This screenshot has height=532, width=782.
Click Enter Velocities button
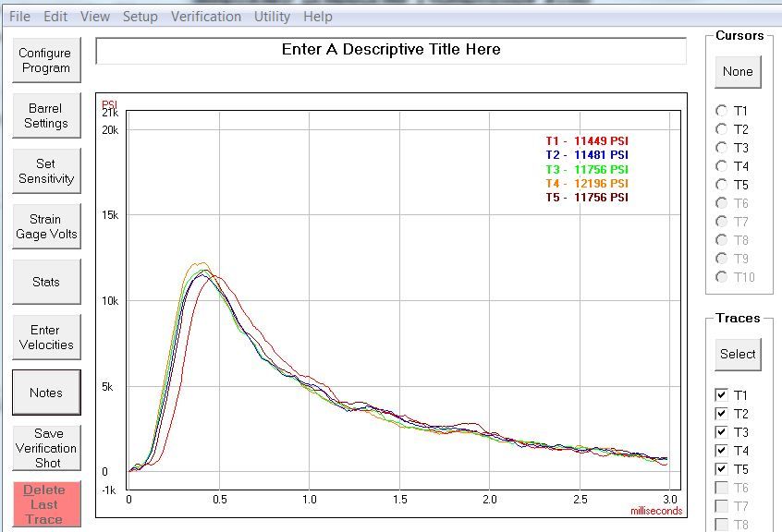click(45, 338)
